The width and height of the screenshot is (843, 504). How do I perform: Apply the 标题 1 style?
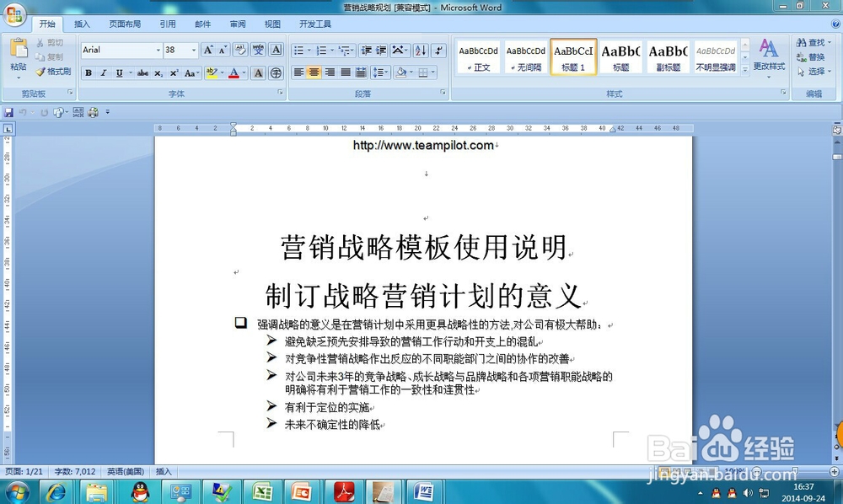(573, 56)
